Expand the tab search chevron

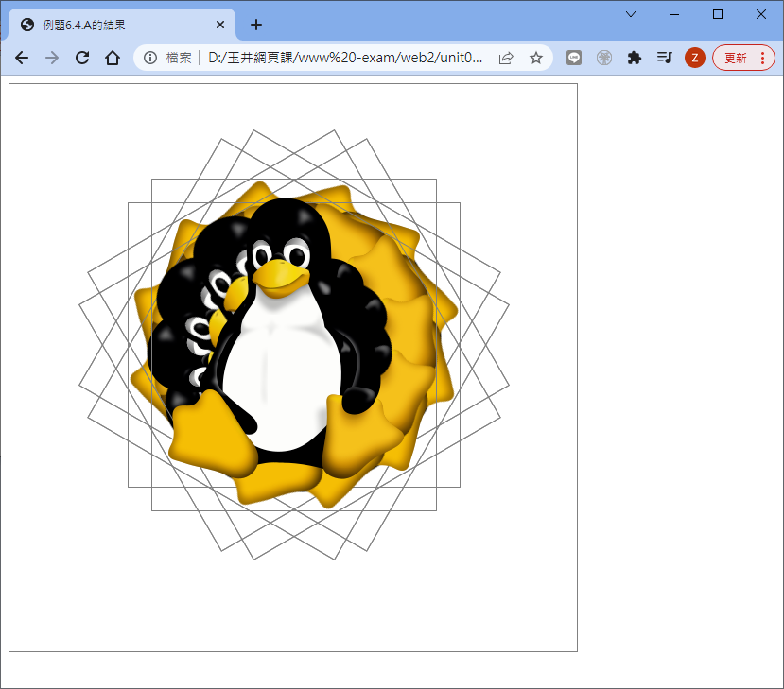[631, 14]
